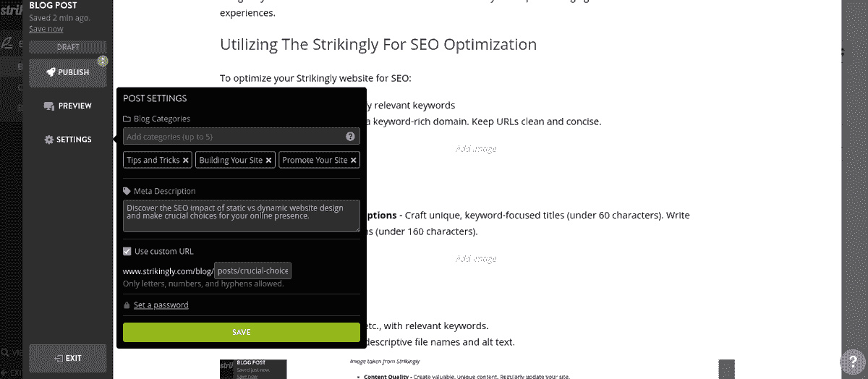
Task: Click the Meta Description tag icon
Action: click(x=127, y=192)
